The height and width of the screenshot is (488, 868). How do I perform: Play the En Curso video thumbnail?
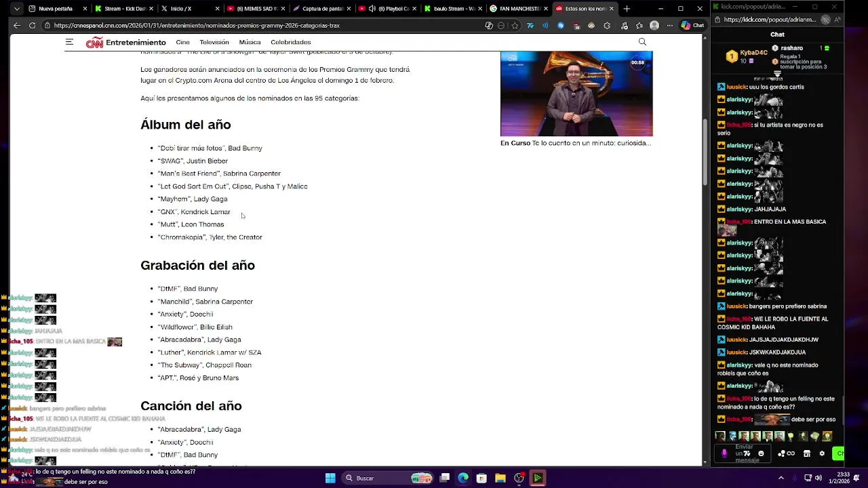point(576,94)
